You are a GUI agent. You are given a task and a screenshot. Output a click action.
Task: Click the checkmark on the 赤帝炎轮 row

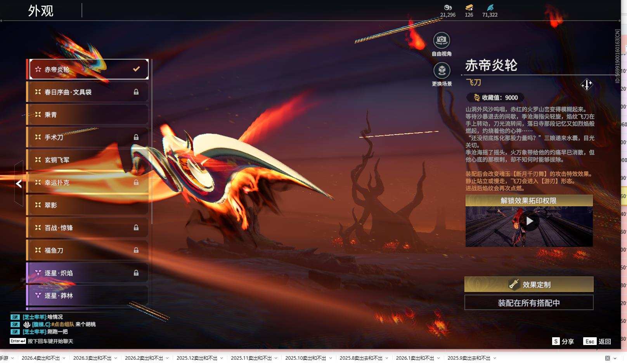(x=136, y=69)
